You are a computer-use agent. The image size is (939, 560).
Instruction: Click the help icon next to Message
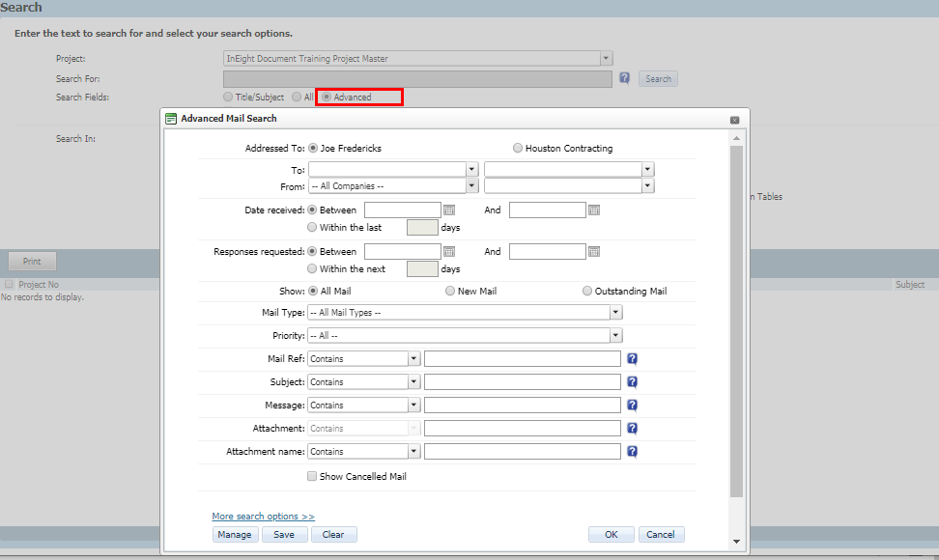coord(632,405)
